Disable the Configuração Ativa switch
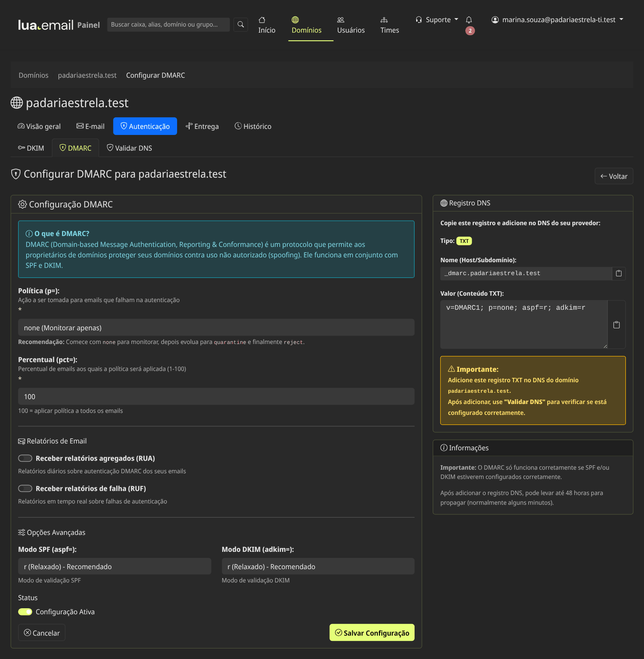This screenshot has height=659, width=644. [x=25, y=612]
